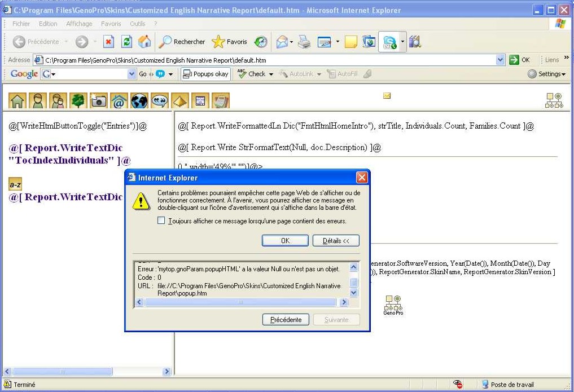This screenshot has width=574, height=392.
Task: Toggle the Popups okay button
Action: click(205, 74)
